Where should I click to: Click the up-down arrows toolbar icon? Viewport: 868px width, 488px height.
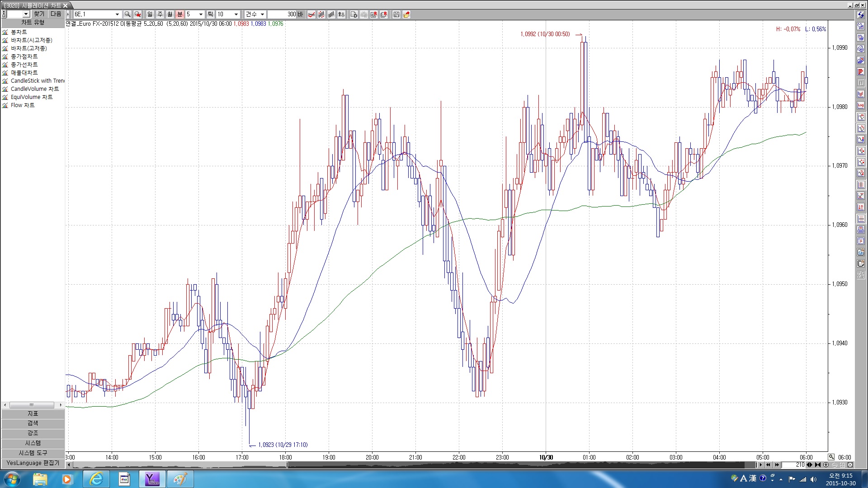(341, 14)
